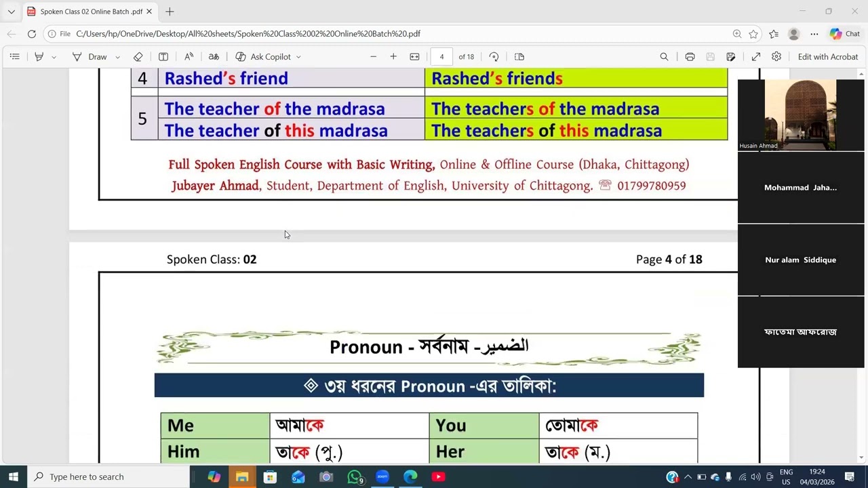Open Copilot Chat in Edge
This screenshot has height=488, width=868.
pos(845,34)
